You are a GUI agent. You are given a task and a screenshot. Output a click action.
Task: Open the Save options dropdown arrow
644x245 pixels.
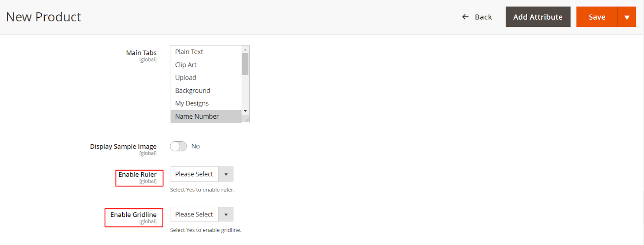[x=627, y=17]
